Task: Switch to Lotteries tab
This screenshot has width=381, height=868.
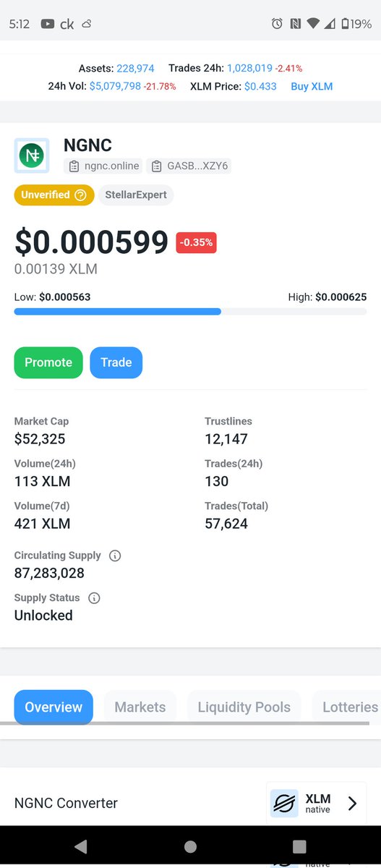Action: coord(347,707)
